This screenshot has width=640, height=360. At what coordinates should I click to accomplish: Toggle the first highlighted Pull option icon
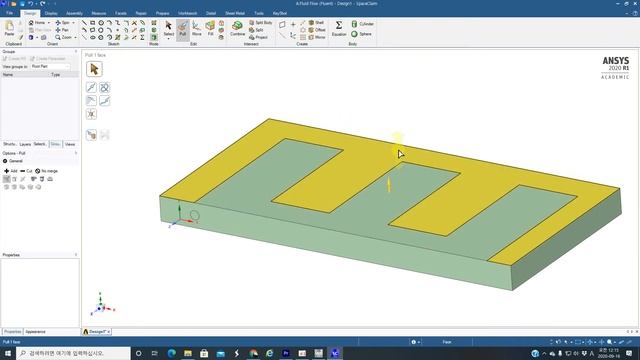click(x=7, y=179)
